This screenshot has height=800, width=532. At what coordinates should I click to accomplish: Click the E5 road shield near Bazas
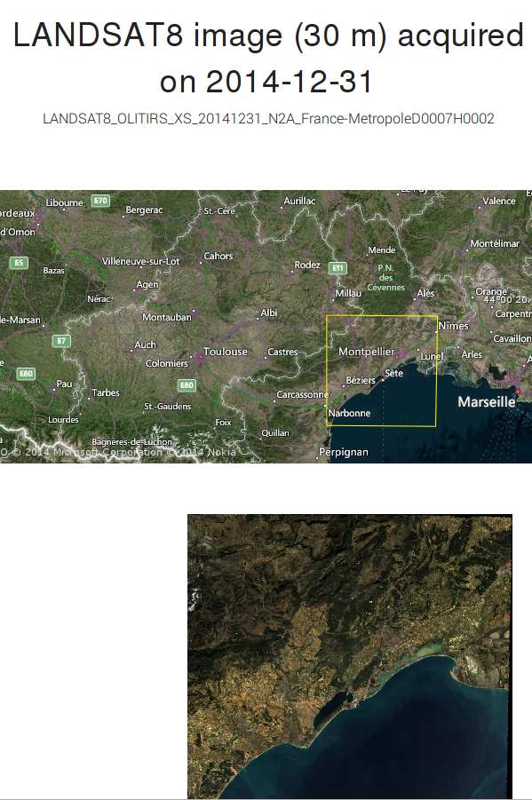click(x=19, y=263)
